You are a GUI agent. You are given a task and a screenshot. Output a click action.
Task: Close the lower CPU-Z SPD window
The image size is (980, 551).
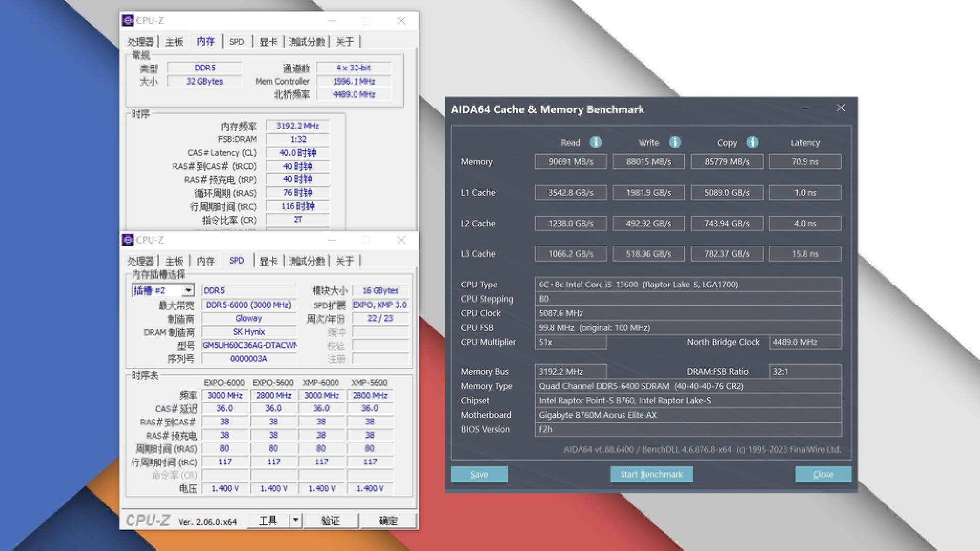401,240
